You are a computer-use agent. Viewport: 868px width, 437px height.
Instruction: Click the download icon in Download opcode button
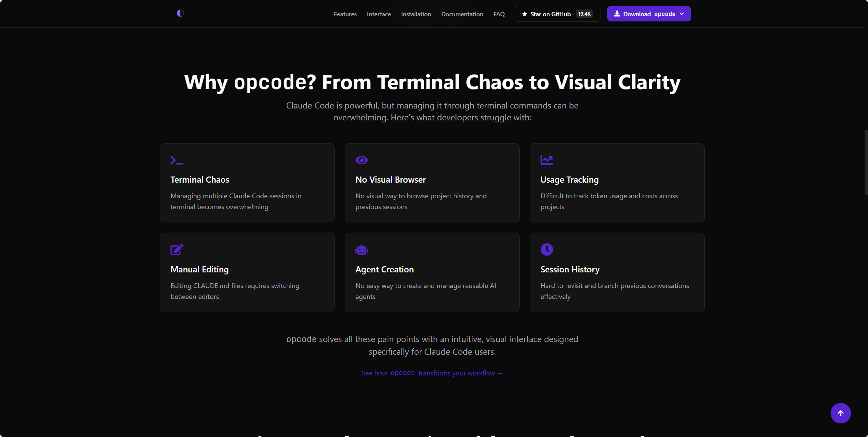617,14
